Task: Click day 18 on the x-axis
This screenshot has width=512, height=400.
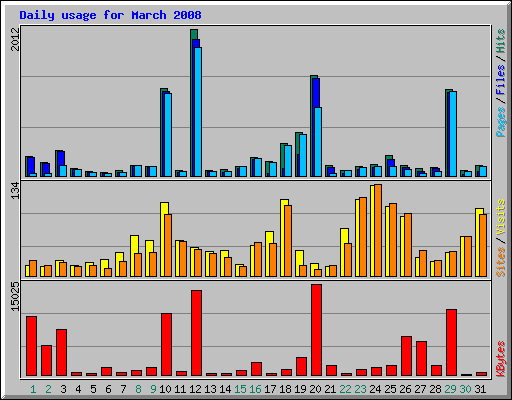Action: [x=285, y=389]
